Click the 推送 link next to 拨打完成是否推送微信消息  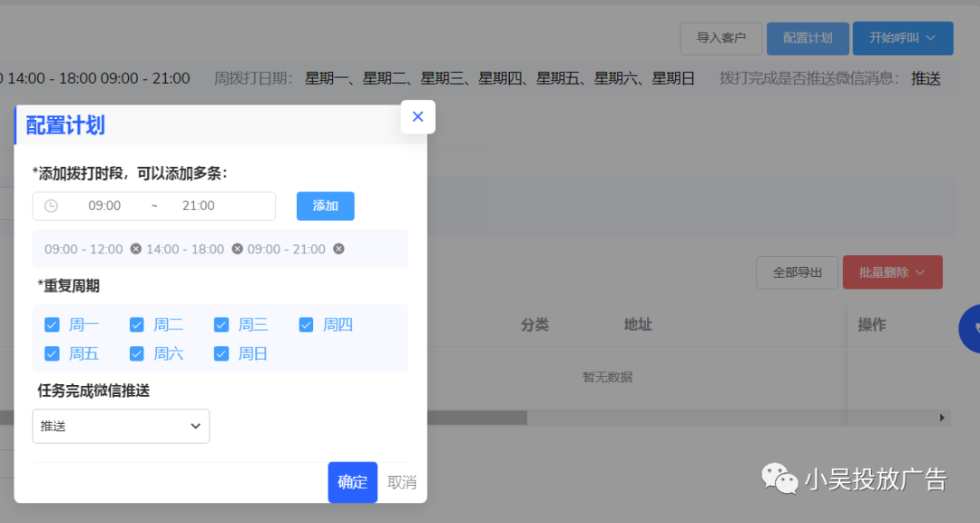coord(924,78)
